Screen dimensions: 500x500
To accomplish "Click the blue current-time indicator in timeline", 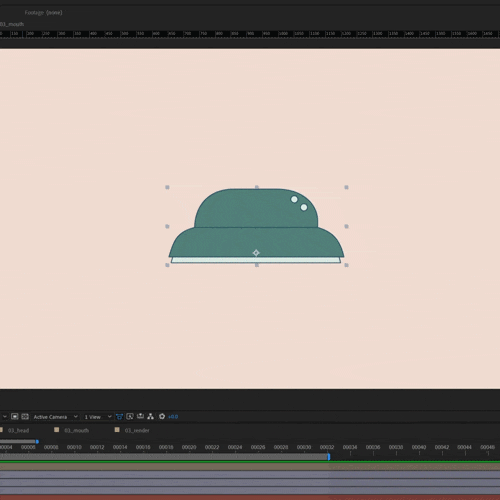I will click(329, 456).
